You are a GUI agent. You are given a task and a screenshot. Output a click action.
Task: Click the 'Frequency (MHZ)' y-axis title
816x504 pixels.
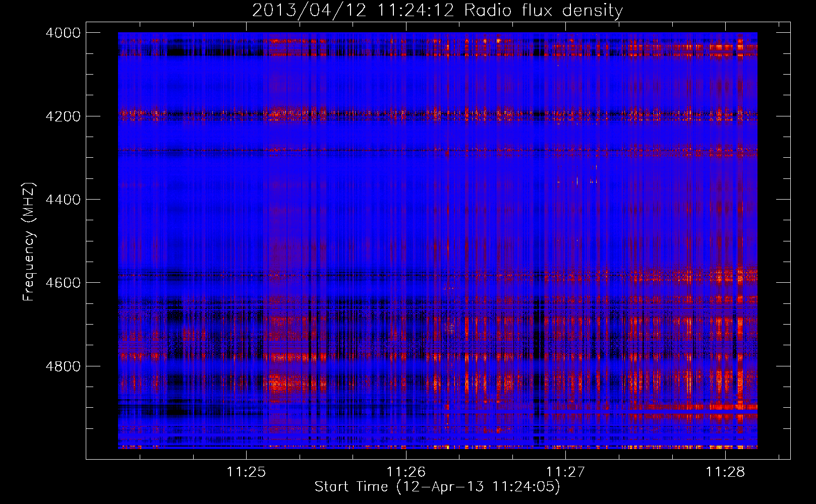(29, 241)
